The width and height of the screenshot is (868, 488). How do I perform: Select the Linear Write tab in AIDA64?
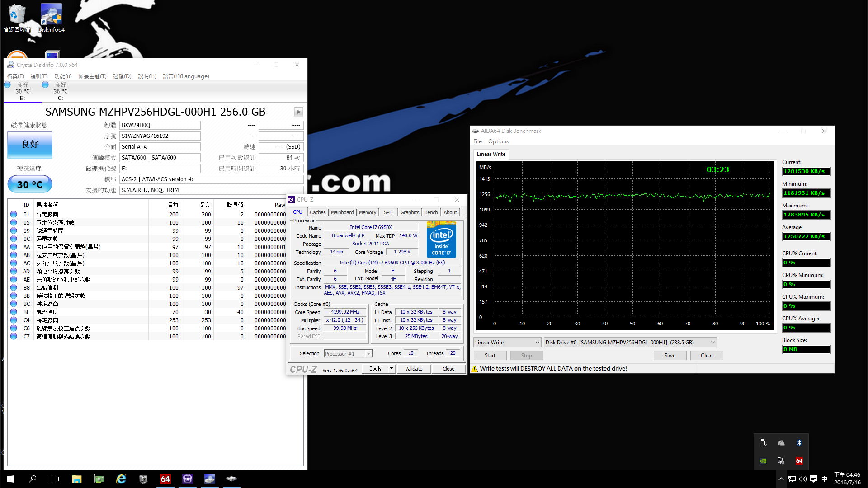pyautogui.click(x=491, y=154)
